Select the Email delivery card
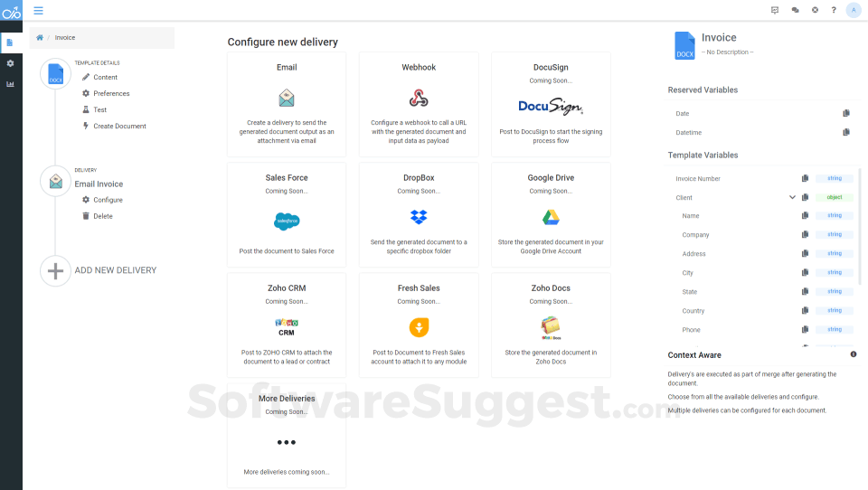Screen dimensions: 868x490 (x=287, y=104)
